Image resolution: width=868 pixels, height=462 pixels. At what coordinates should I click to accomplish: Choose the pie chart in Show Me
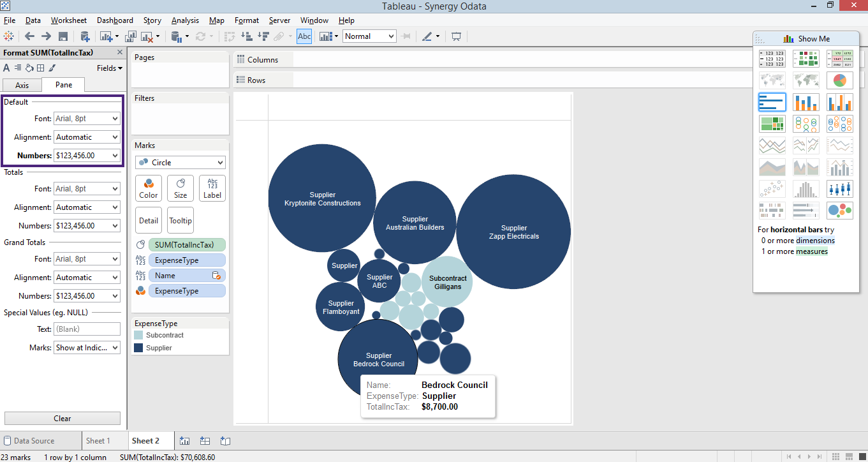839,80
